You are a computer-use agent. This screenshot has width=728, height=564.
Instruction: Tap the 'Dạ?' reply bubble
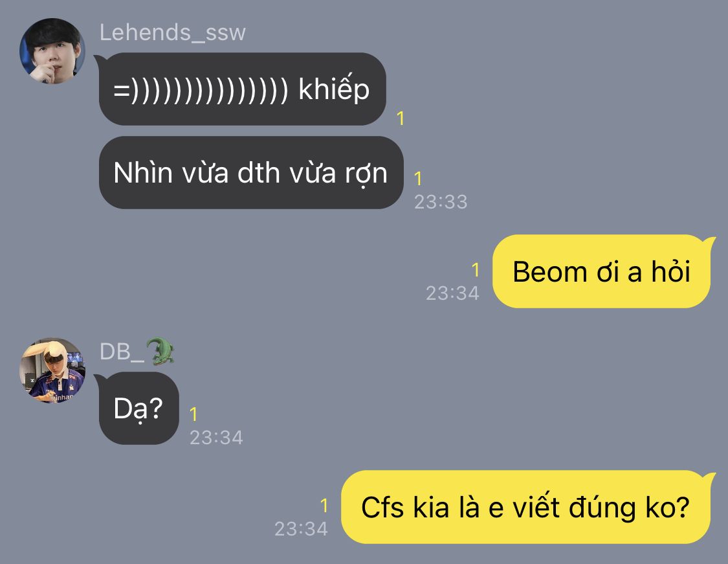[x=137, y=408]
